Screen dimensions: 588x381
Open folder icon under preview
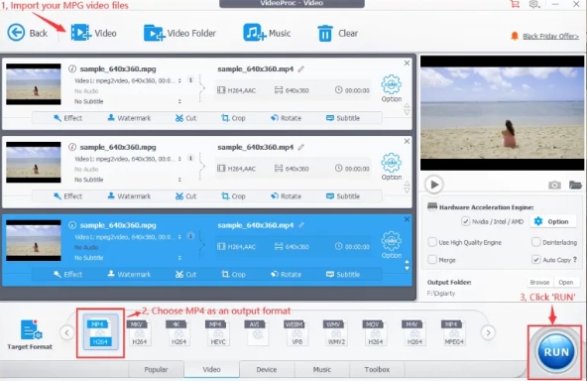click(575, 185)
